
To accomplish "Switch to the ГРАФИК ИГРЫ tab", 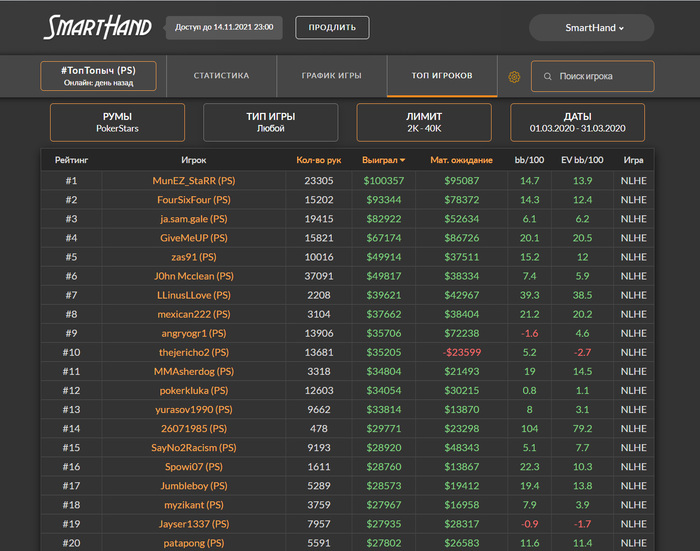I will (x=332, y=76).
